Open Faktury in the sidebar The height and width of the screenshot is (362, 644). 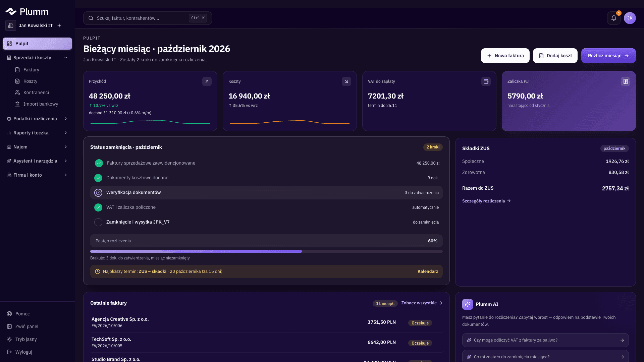tap(41, 70)
